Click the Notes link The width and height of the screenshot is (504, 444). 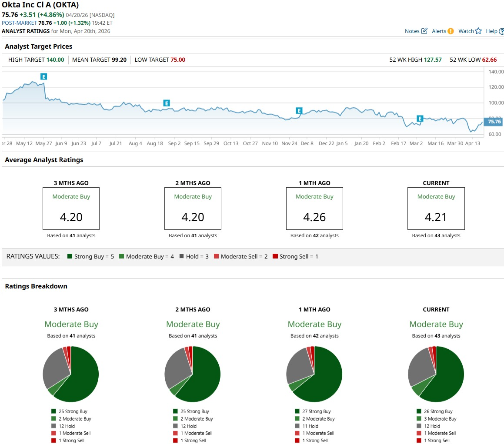click(x=412, y=31)
